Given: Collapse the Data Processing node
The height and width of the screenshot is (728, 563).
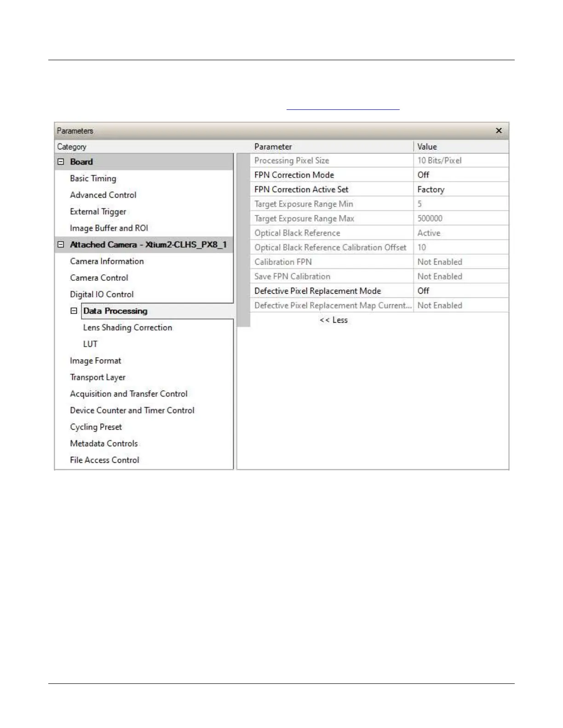Looking at the screenshot, I should pos(74,311).
